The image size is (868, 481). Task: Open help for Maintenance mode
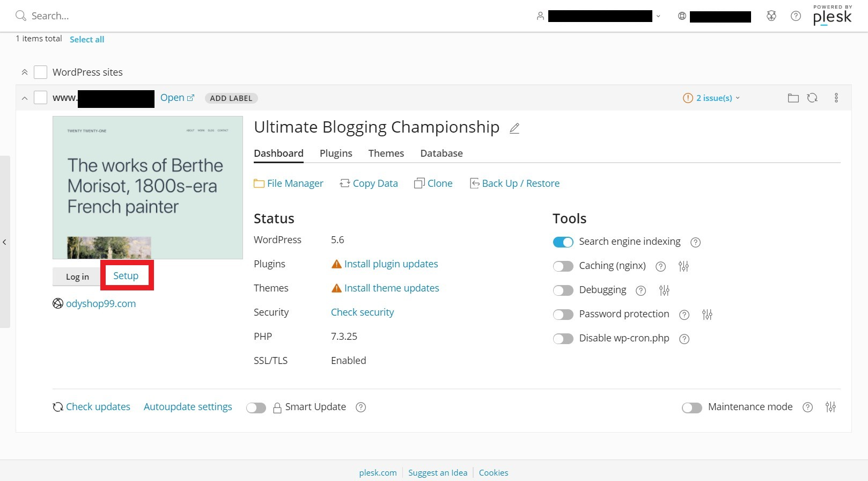(x=807, y=407)
